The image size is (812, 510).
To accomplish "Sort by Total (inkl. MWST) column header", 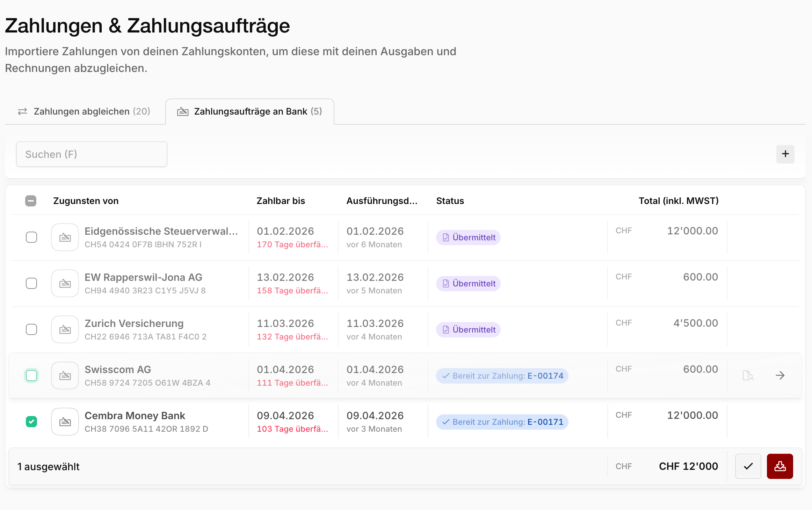I will 679,201.
